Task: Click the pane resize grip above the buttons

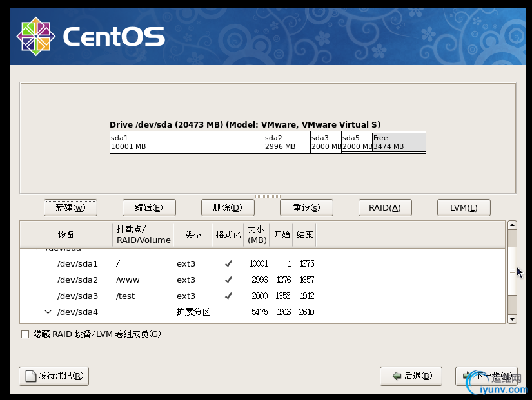Action: (x=268, y=196)
